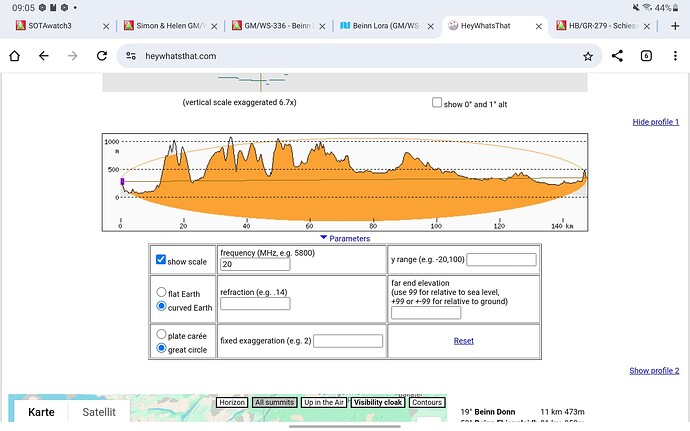Choose plate carée projection
Viewport: 690px width, 431px height.
coord(161,334)
